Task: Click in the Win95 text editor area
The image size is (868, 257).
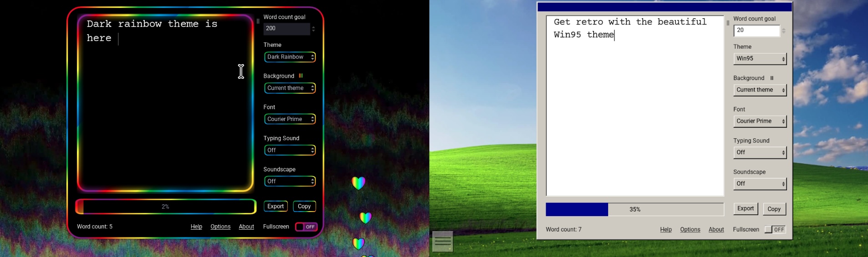Action: coord(635,106)
